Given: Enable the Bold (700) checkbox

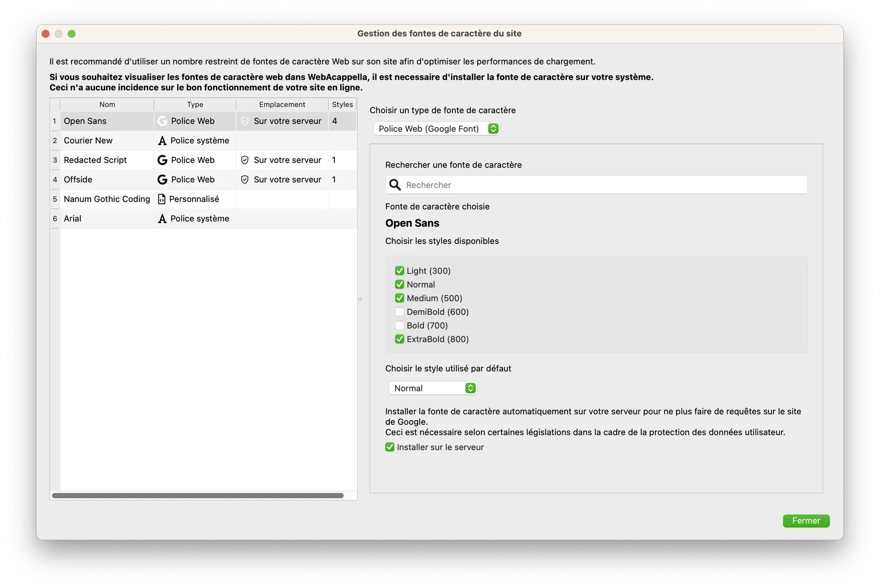Looking at the screenshot, I should pyautogui.click(x=400, y=326).
